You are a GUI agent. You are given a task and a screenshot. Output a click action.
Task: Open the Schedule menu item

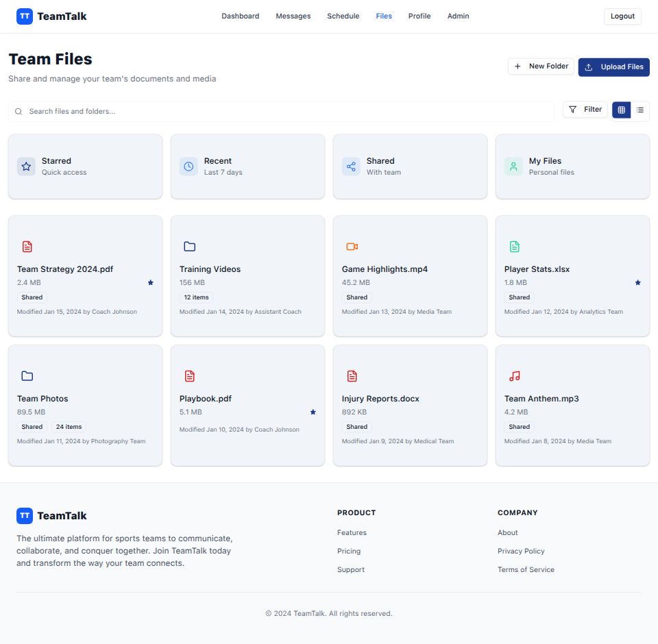click(x=343, y=16)
